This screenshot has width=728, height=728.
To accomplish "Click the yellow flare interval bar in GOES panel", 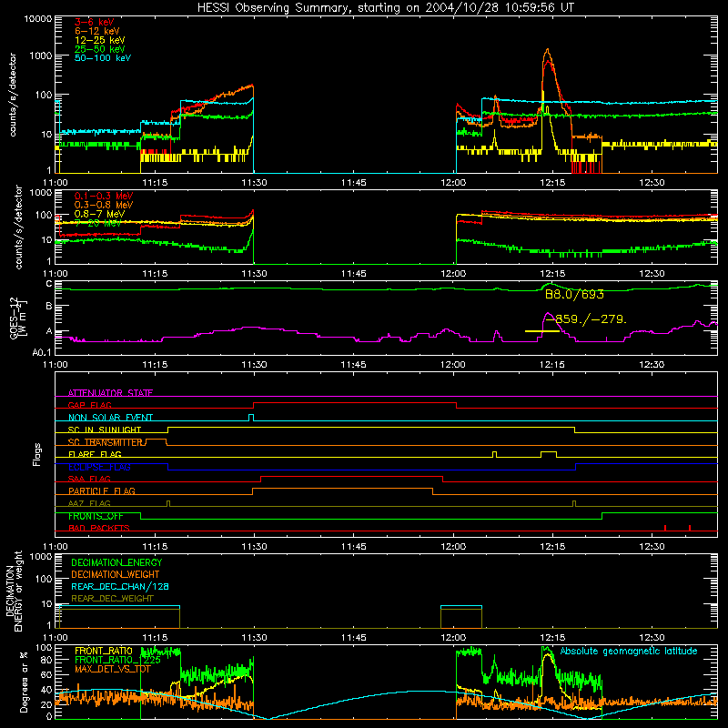I will tap(541, 331).
